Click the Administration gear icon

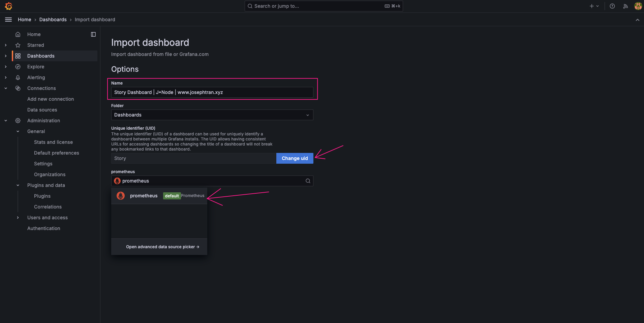click(x=18, y=121)
